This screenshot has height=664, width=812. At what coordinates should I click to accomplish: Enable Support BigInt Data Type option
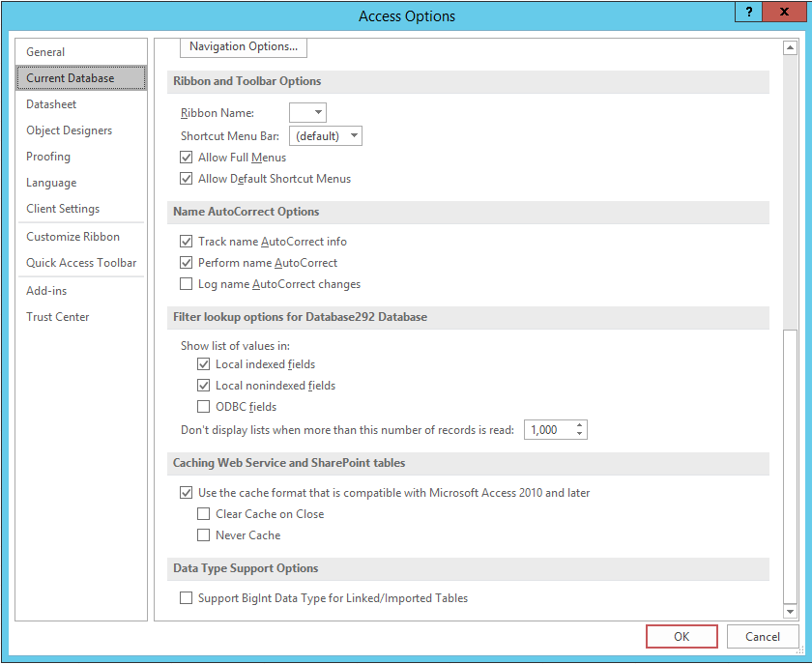[x=187, y=598]
